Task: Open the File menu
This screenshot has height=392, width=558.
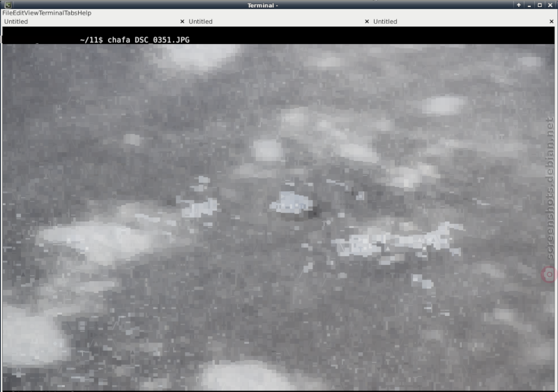Action: click(x=8, y=13)
